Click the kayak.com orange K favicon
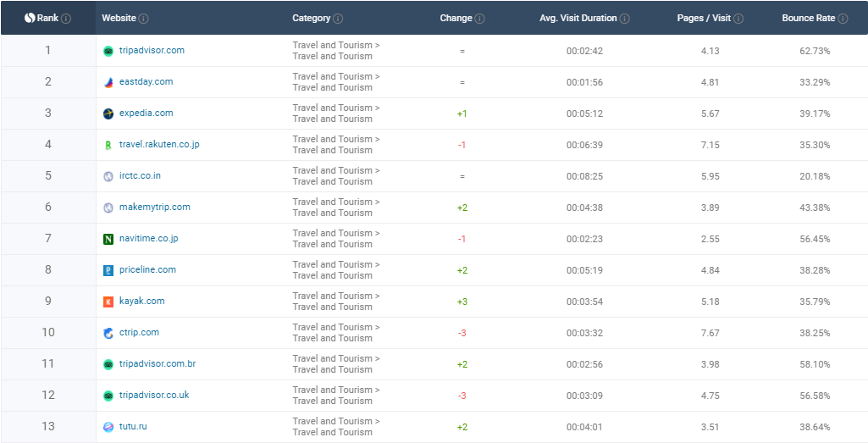Screen dimensions: 868x443 (108, 302)
